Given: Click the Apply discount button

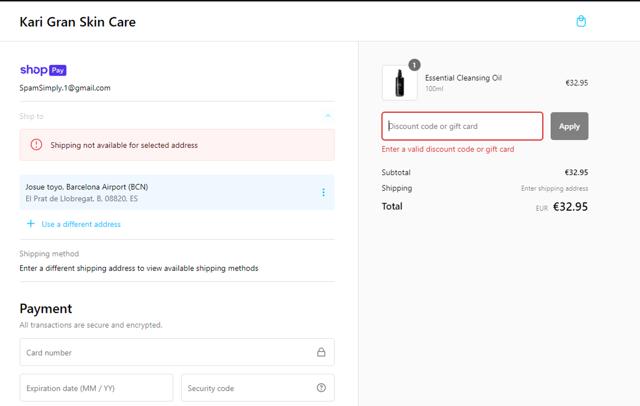Looking at the screenshot, I should click(x=569, y=126).
